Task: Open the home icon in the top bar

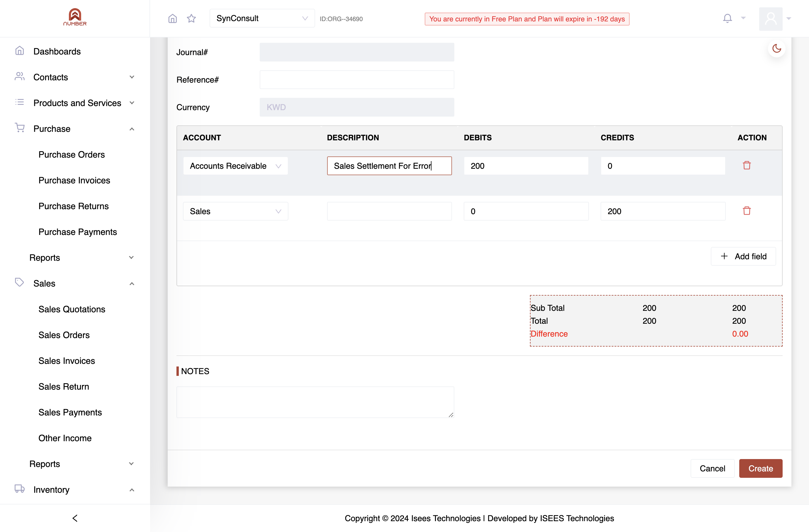Action: pos(173,18)
